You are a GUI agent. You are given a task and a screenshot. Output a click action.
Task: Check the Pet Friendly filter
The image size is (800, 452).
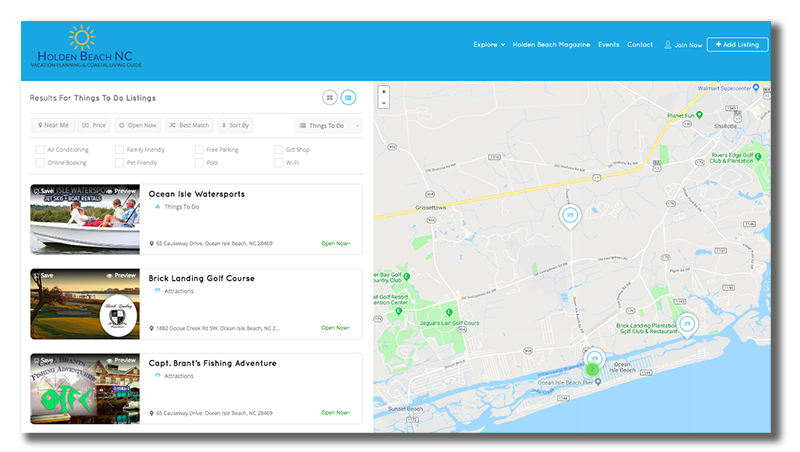(119, 162)
